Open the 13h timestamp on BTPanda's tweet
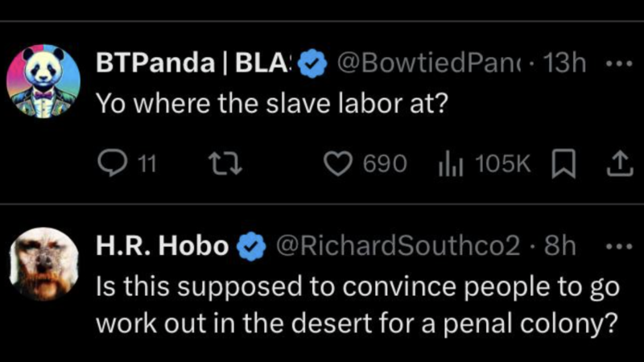The image size is (644, 362). [x=564, y=64]
